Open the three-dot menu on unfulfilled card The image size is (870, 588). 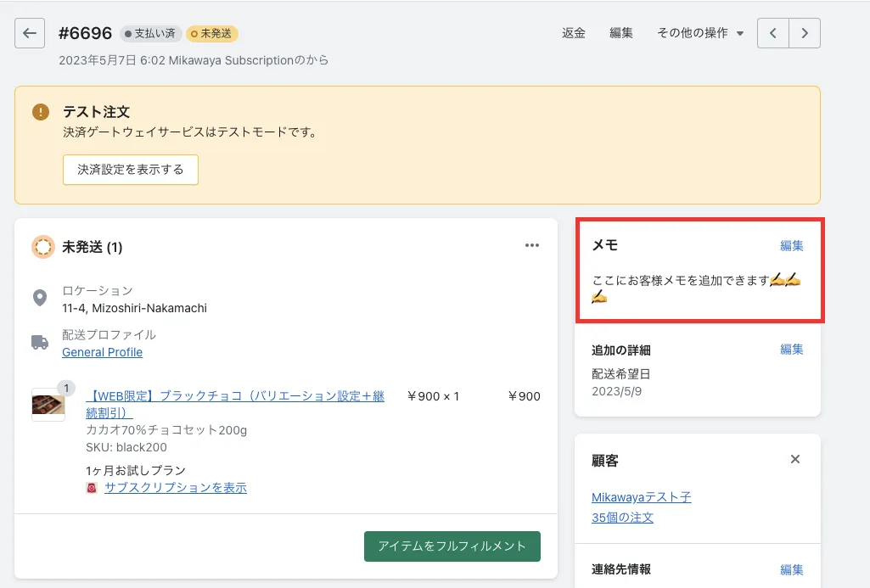click(532, 246)
